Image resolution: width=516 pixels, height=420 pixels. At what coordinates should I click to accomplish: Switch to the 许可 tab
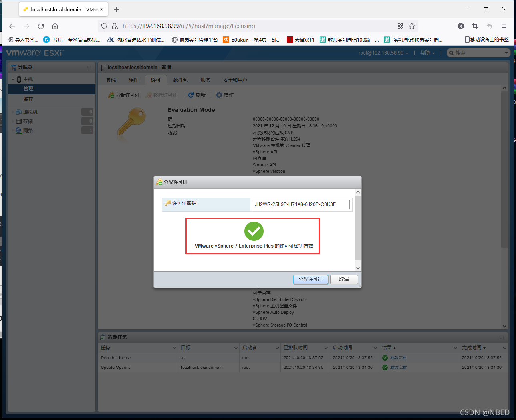tap(156, 80)
